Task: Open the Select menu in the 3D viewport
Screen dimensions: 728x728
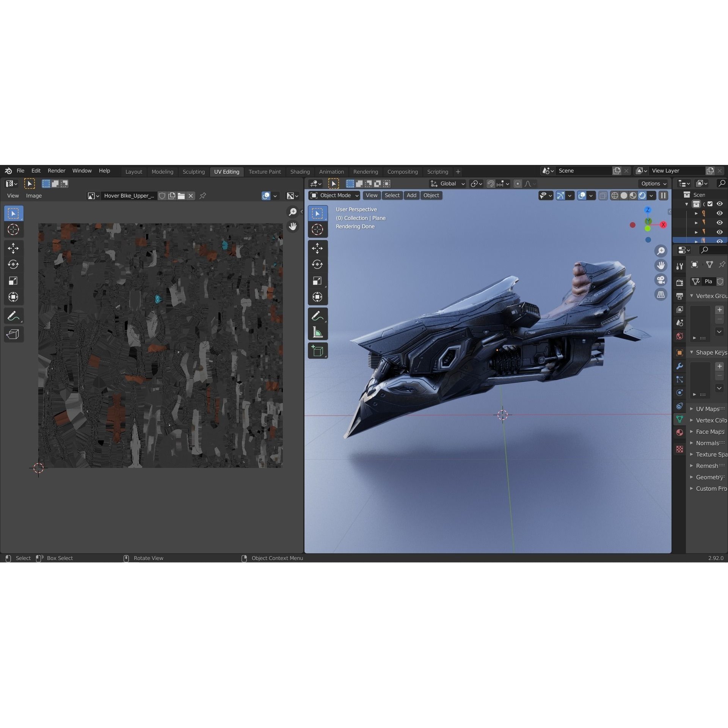Action: [392, 195]
